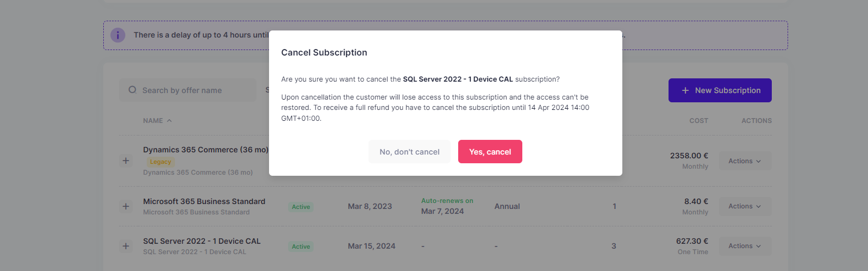
Task: Open Actions dropdown for SQL Server 2022
Action: 745,246
